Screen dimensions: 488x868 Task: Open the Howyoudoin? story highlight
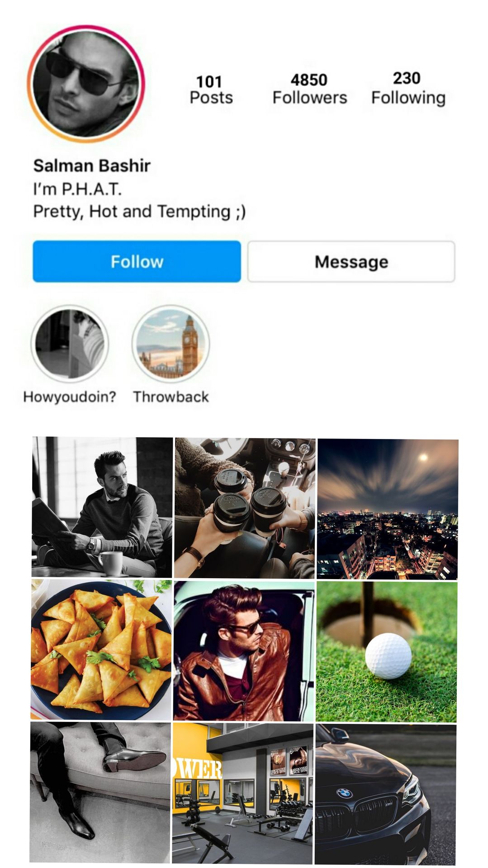click(x=70, y=344)
